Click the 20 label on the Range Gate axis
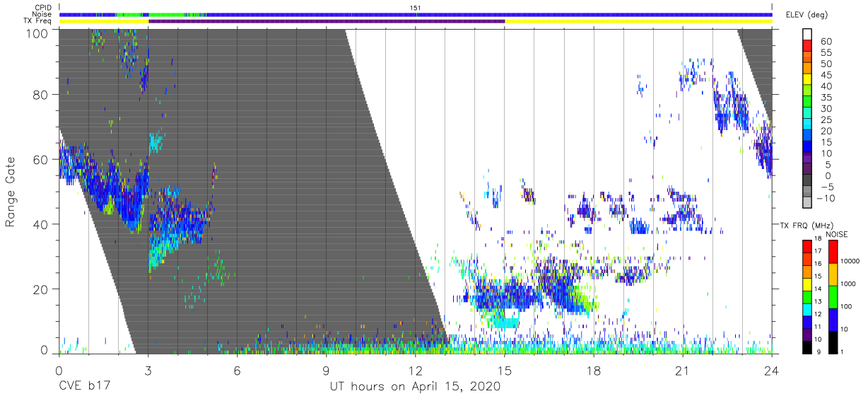This screenshot has height=401, width=868. coord(40,289)
